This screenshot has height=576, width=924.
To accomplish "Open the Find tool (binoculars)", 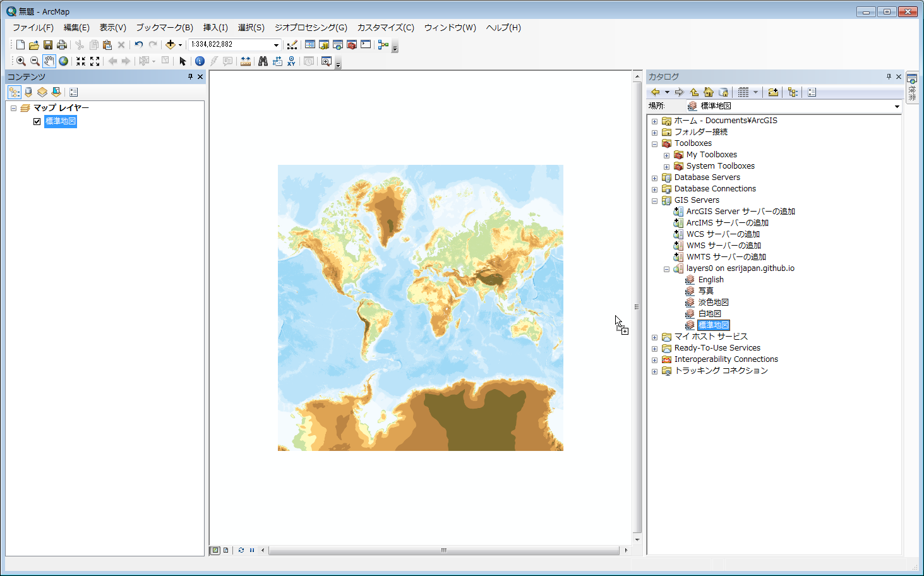I will click(263, 61).
